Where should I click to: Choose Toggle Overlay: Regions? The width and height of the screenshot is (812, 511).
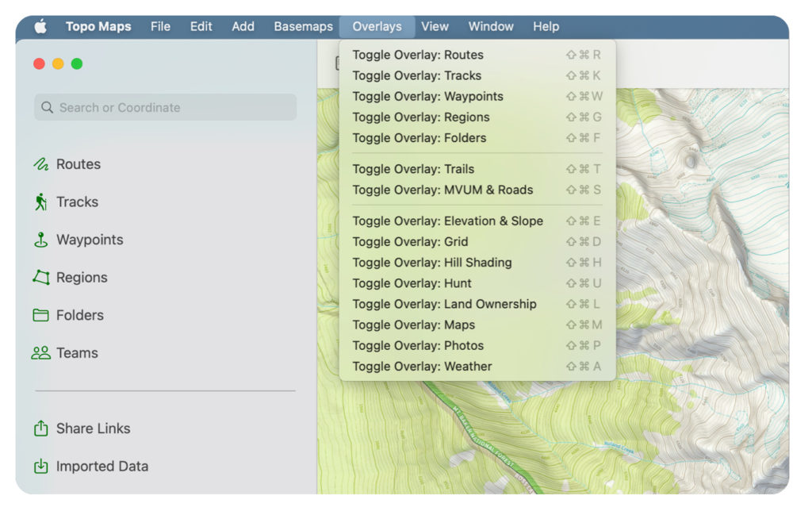tap(477, 117)
